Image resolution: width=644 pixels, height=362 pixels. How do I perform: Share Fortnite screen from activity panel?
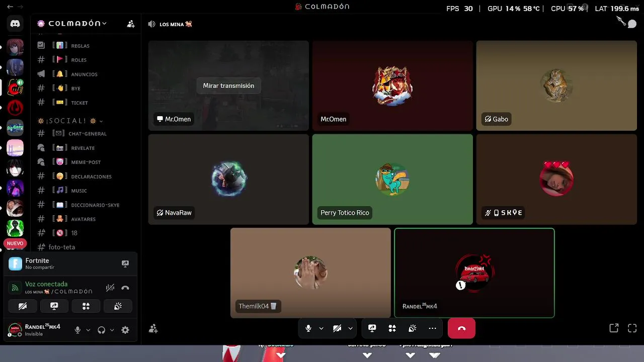(x=125, y=263)
